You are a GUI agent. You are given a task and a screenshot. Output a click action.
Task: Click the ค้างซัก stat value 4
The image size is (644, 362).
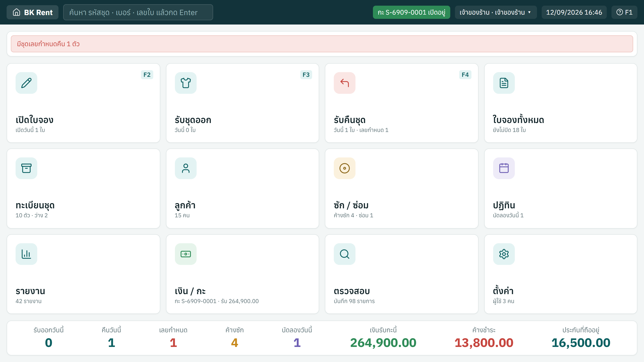235,342
